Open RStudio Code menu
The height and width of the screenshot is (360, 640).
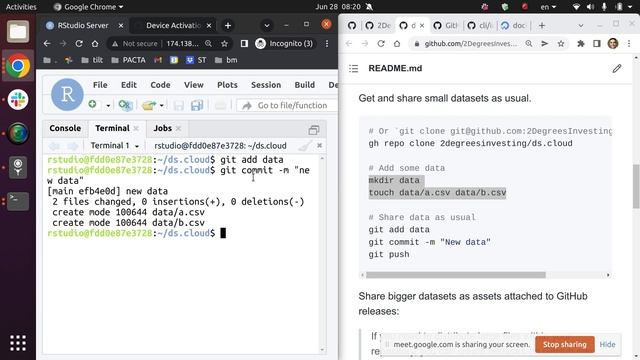coord(160,85)
